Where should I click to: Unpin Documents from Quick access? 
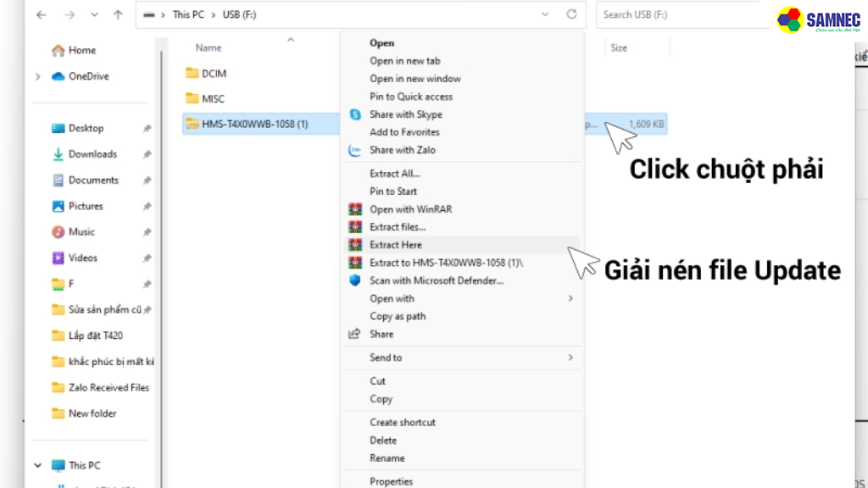[x=146, y=180]
